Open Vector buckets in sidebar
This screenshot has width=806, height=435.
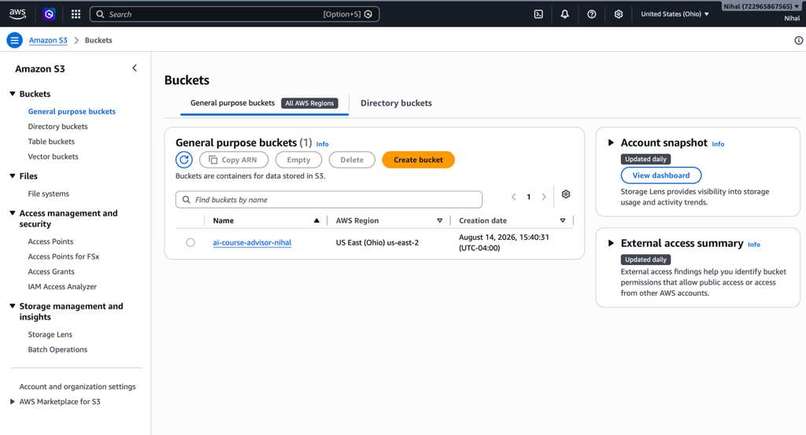53,156
